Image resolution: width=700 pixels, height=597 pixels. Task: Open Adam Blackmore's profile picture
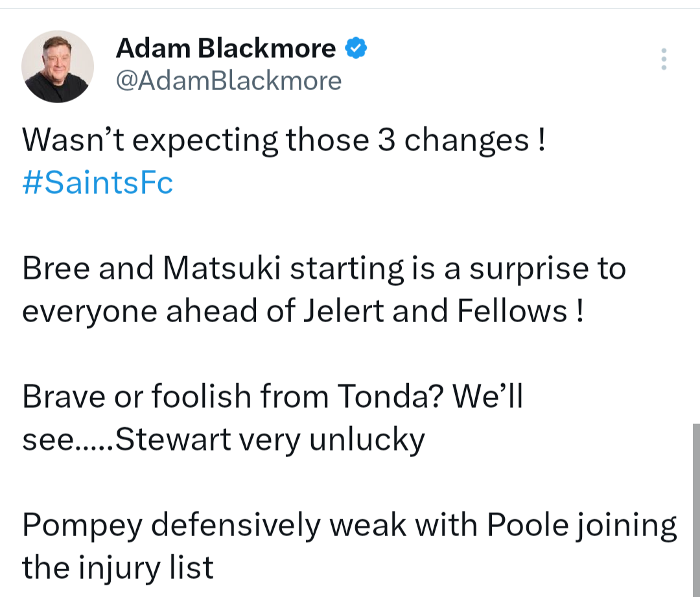tap(58, 66)
